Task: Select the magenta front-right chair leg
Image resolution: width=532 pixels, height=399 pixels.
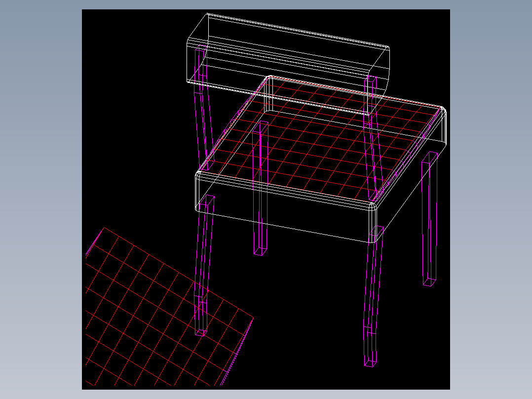Action: pyautogui.click(x=373, y=296)
